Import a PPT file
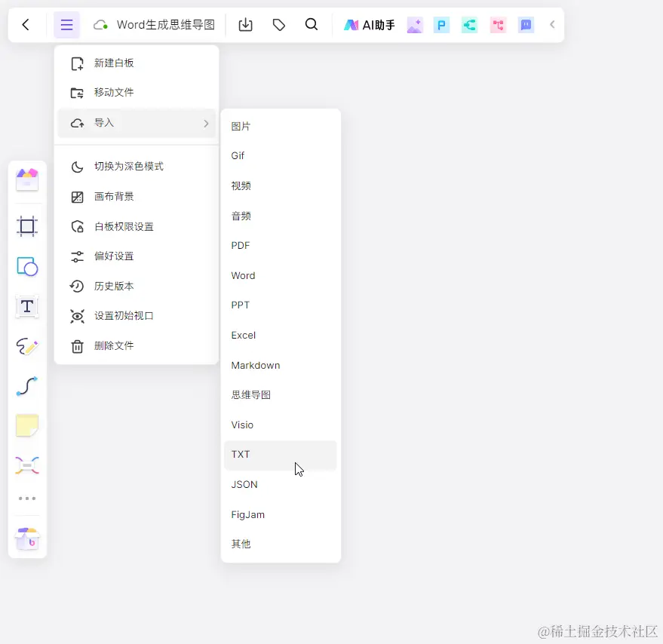Image resolution: width=663 pixels, height=644 pixels. pos(281,305)
